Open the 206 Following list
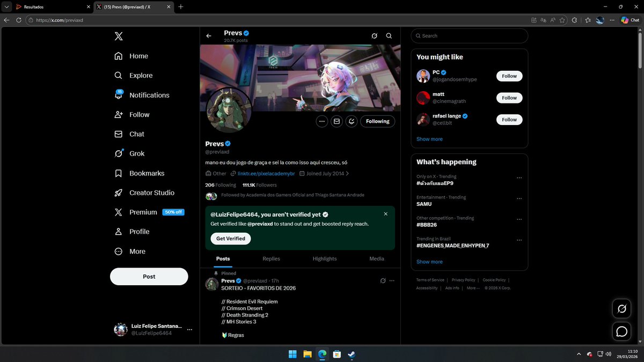 [221, 185]
